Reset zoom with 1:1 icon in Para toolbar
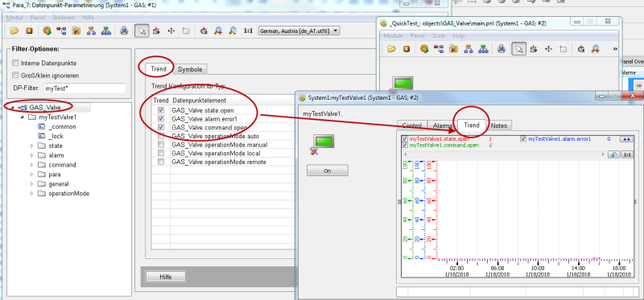The image size is (644, 300). point(248,31)
